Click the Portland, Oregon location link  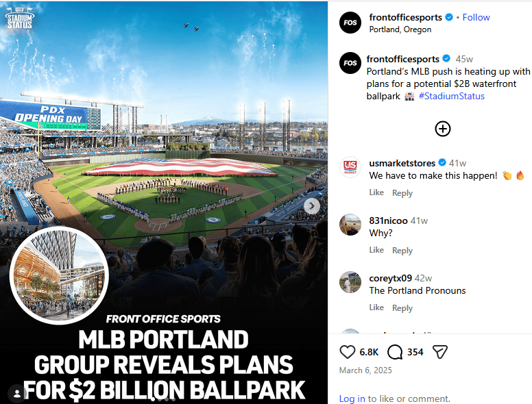[400, 29]
